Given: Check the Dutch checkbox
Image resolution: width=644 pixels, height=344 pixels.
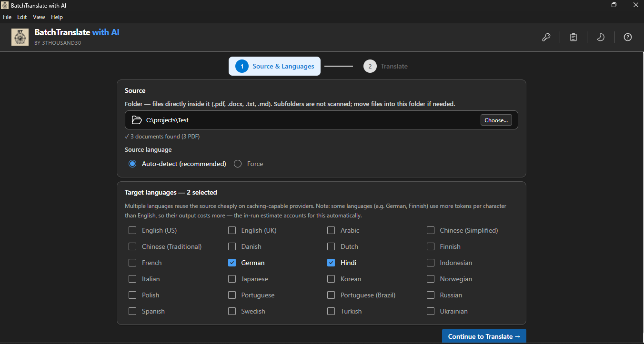Looking at the screenshot, I should click(331, 246).
